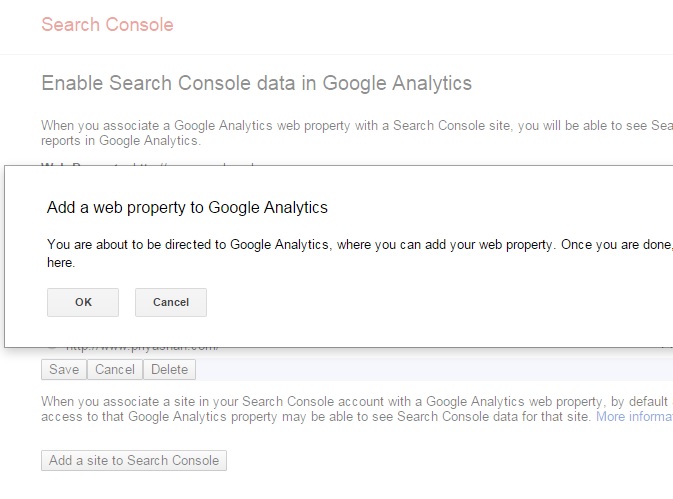Cancel the Add a web property dialog
This screenshot has height=499, width=673.
point(171,302)
